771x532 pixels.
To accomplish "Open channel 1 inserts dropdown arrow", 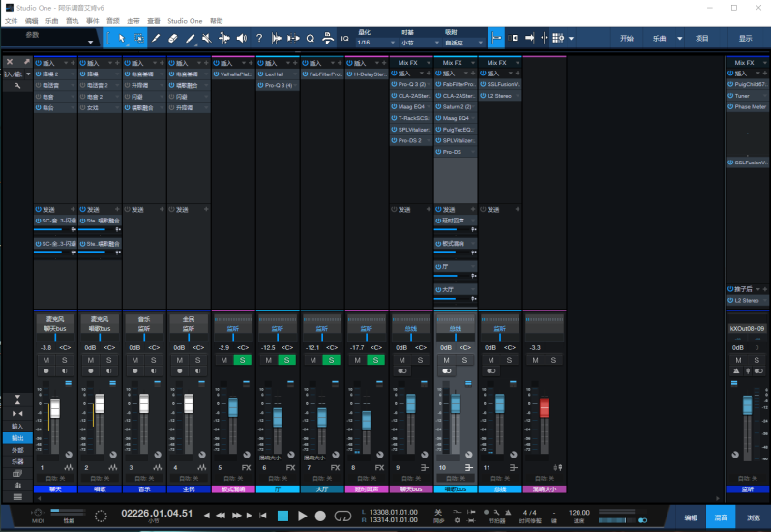I will [x=66, y=63].
